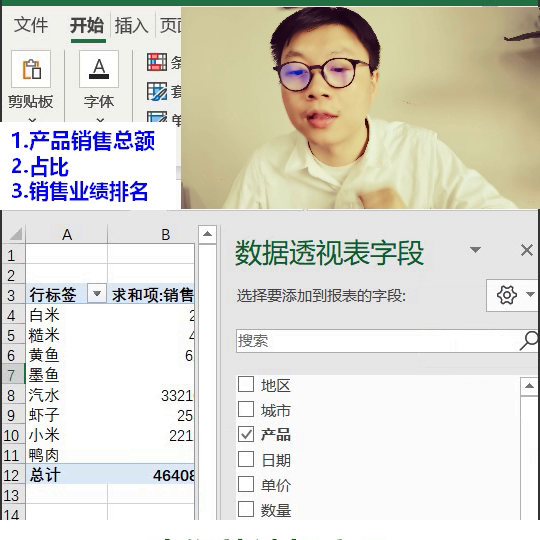Open the 文件 menu tab
540x540 pixels.
(31, 25)
